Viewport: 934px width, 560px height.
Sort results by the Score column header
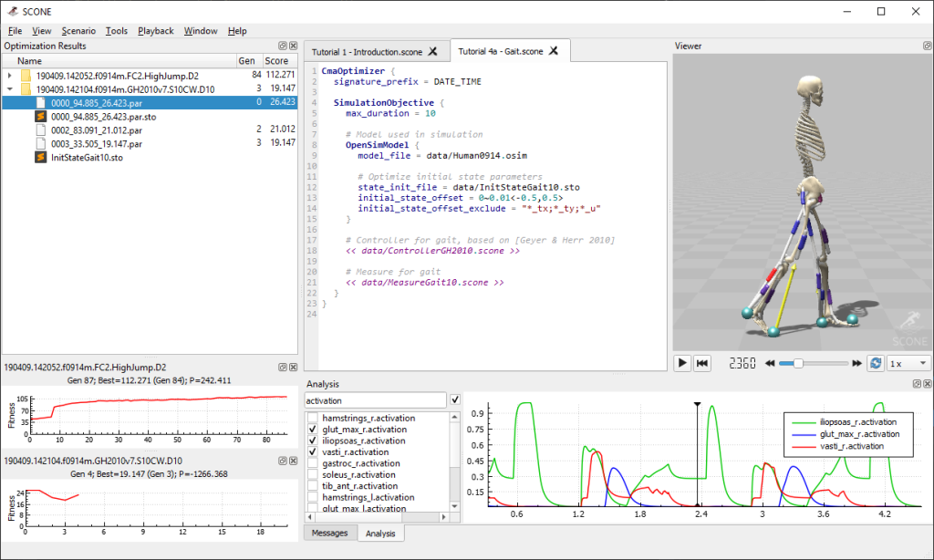(276, 60)
